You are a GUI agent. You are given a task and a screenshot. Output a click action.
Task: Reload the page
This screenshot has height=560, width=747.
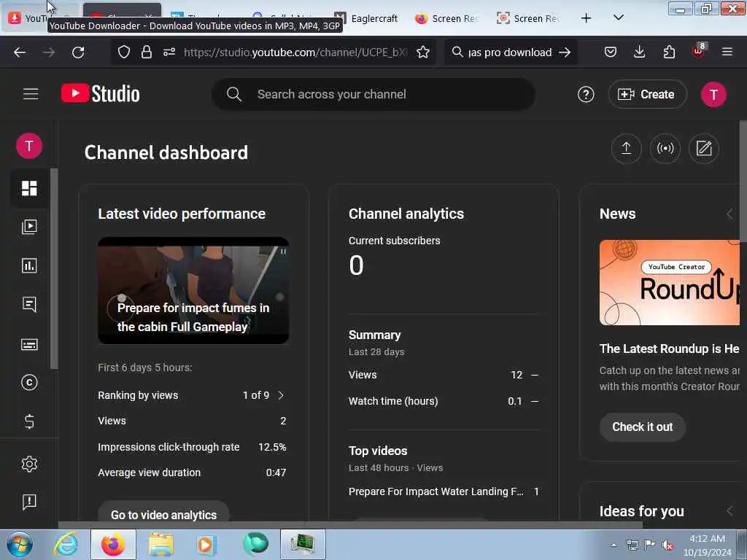click(78, 52)
